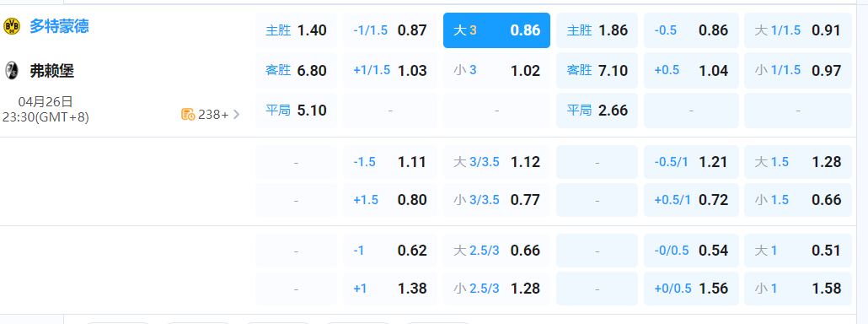Pick handicap -0/0.5 at 0.54
This screenshot has height=324, width=868.
(x=691, y=251)
